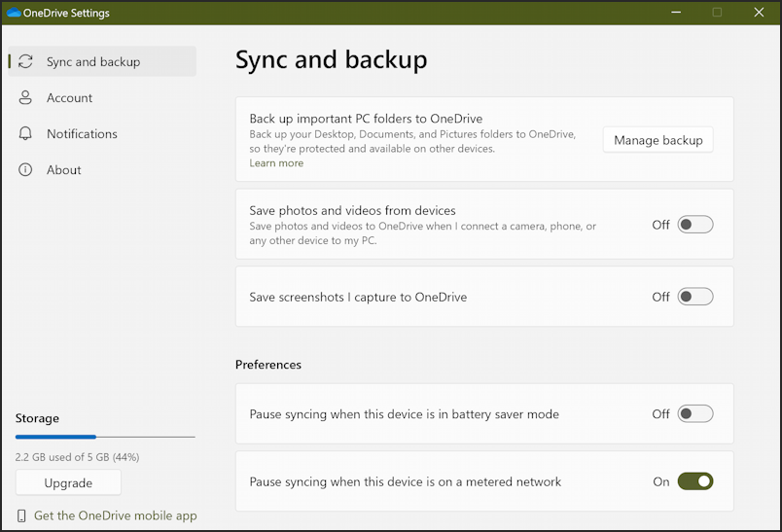Turn off pause syncing on metered network

tap(695, 481)
